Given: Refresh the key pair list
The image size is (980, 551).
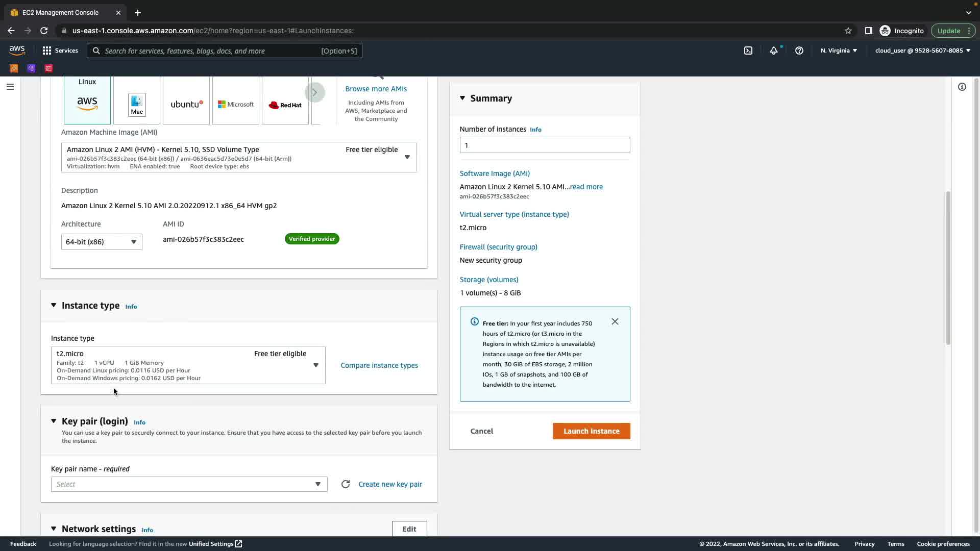Looking at the screenshot, I should pyautogui.click(x=346, y=484).
